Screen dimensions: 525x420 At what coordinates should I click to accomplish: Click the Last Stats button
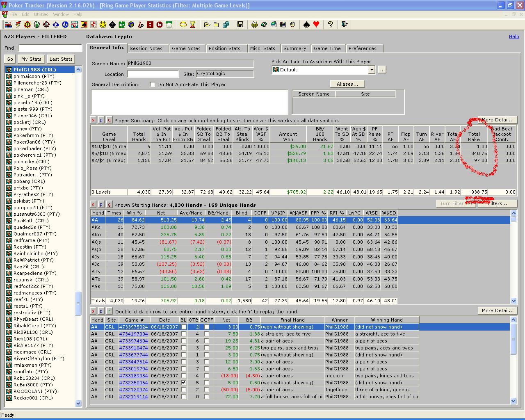[x=61, y=59]
